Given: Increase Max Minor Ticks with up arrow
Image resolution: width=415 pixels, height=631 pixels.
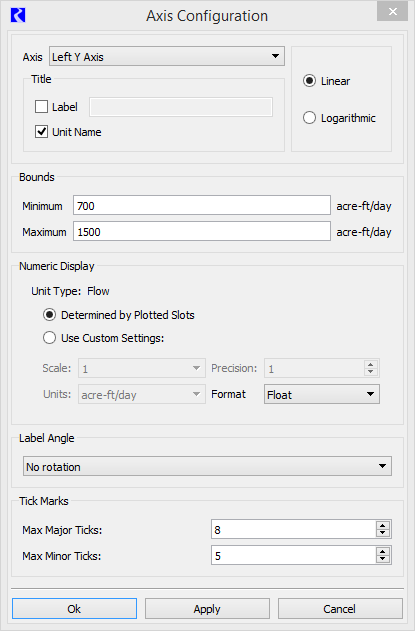Looking at the screenshot, I should point(383,551).
